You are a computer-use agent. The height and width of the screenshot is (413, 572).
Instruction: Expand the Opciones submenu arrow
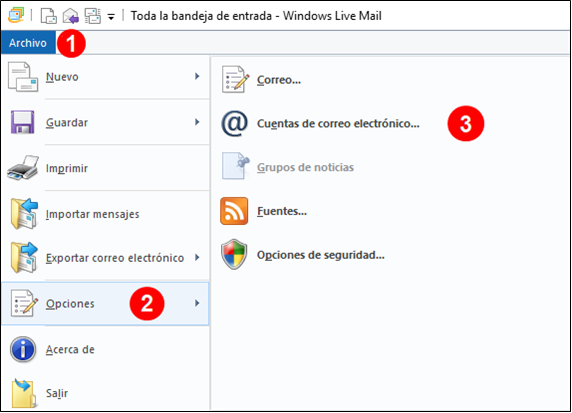click(197, 303)
